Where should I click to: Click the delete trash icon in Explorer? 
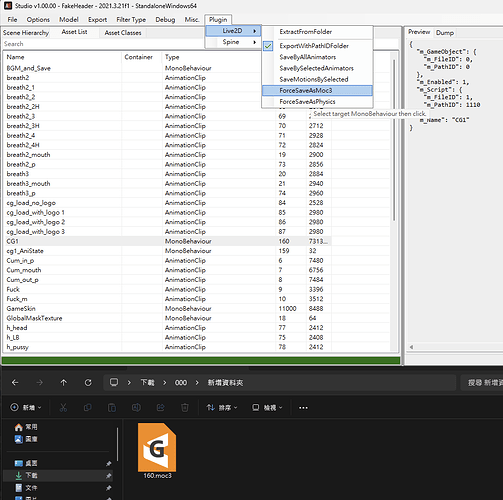(x=185, y=407)
